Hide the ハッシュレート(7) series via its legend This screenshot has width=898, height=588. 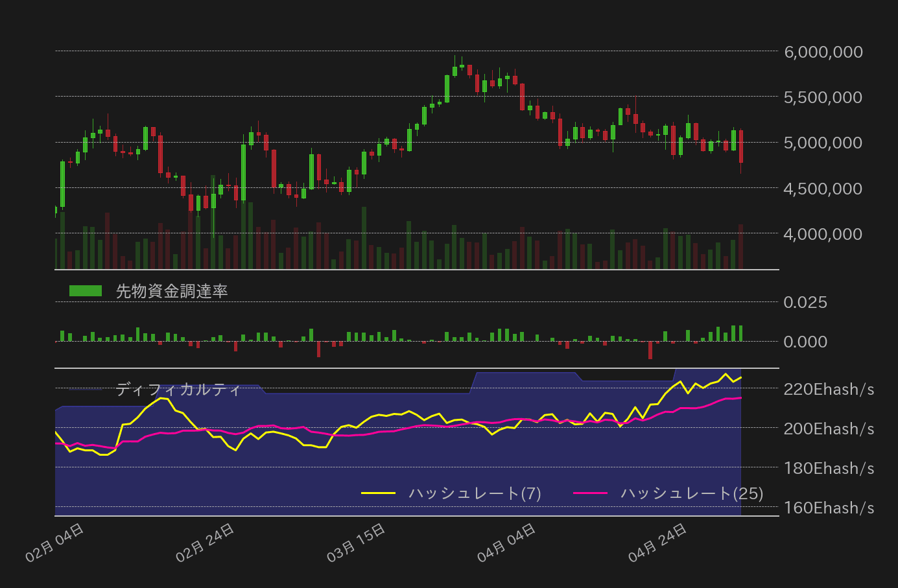pos(473,493)
